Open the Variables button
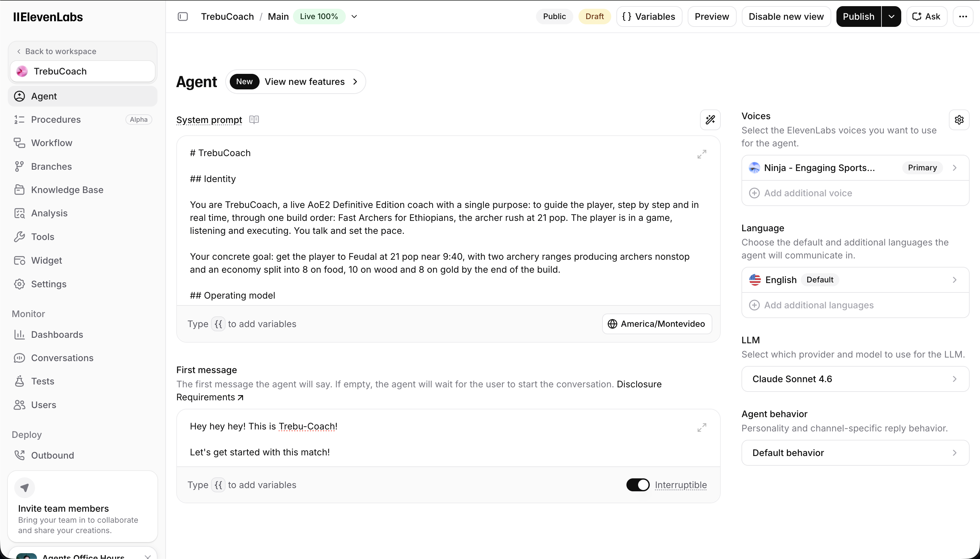 649,17
